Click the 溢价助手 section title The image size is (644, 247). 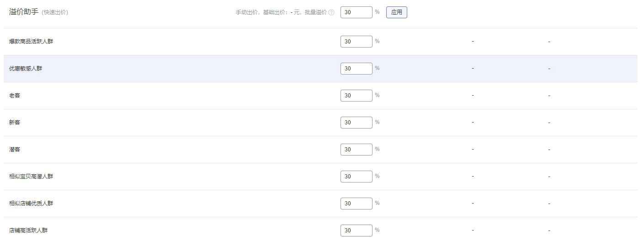click(24, 12)
